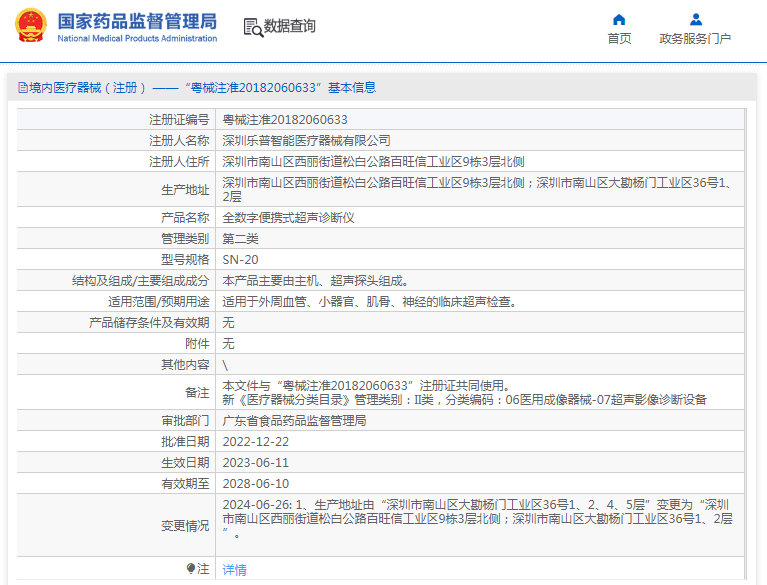Click the national emblem logo
Screen dimensions: 767x585
(31, 25)
